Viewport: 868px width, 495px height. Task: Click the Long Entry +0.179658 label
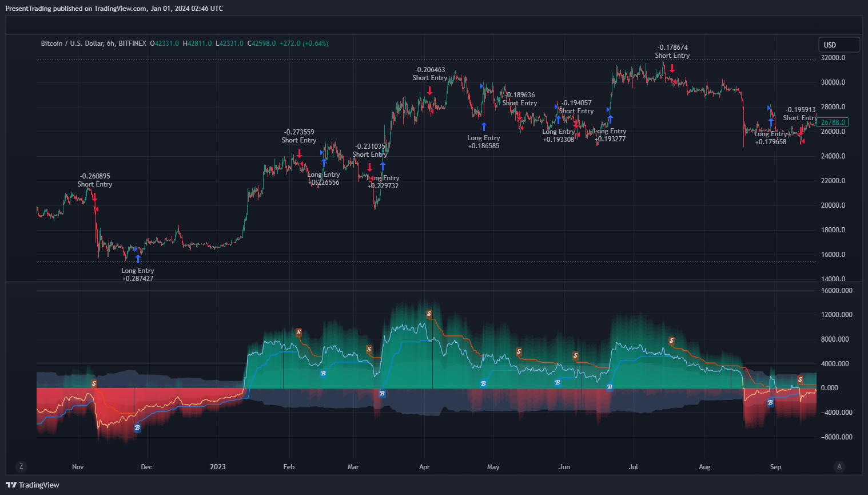click(771, 138)
